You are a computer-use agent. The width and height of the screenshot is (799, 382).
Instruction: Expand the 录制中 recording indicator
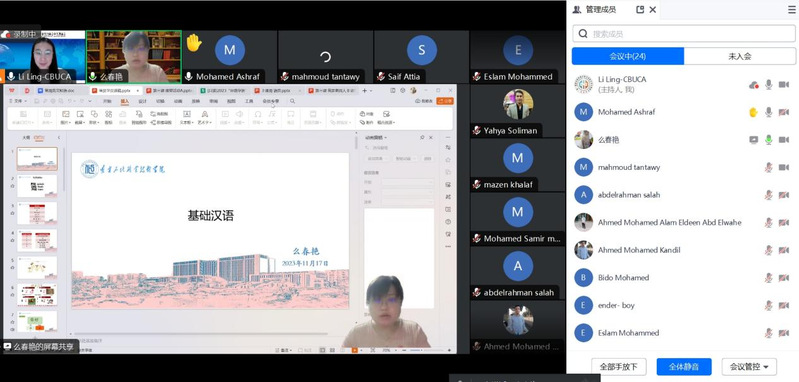tap(20, 34)
